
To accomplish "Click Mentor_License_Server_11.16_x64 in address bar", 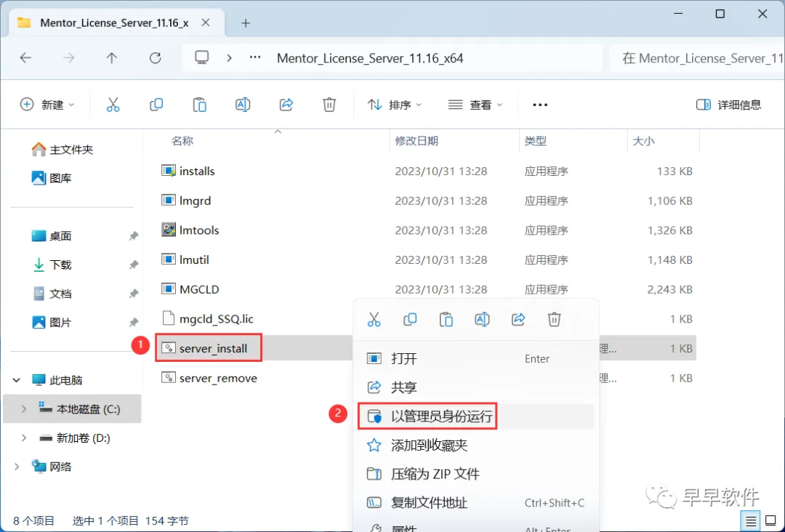I will (x=370, y=59).
